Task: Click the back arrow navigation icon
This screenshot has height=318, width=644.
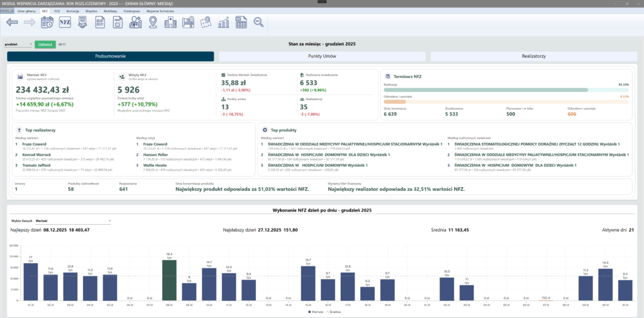Action: (12, 22)
